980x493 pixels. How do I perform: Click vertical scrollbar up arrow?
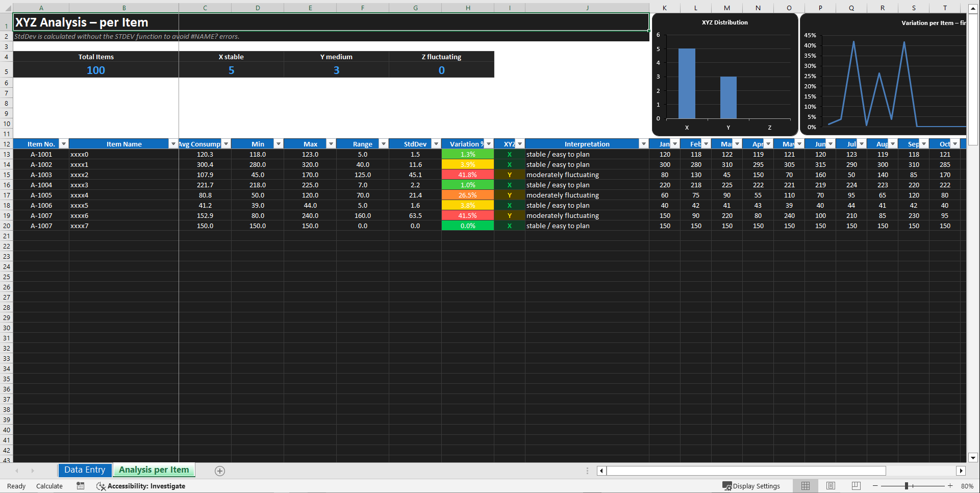click(973, 8)
